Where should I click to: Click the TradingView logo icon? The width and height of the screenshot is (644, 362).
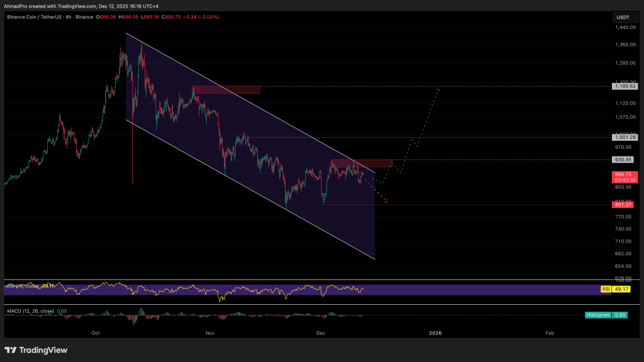(11, 350)
